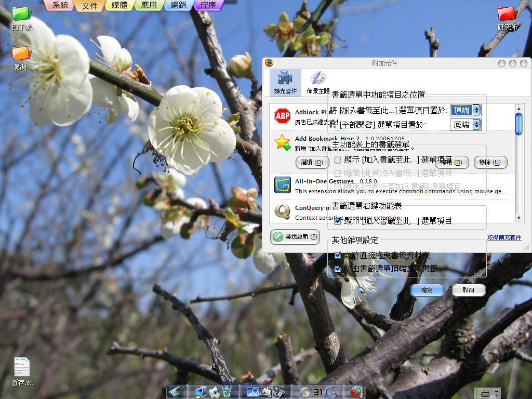Toggle 改由書籤選單頂端加入書籤 checkbox

tap(338, 269)
